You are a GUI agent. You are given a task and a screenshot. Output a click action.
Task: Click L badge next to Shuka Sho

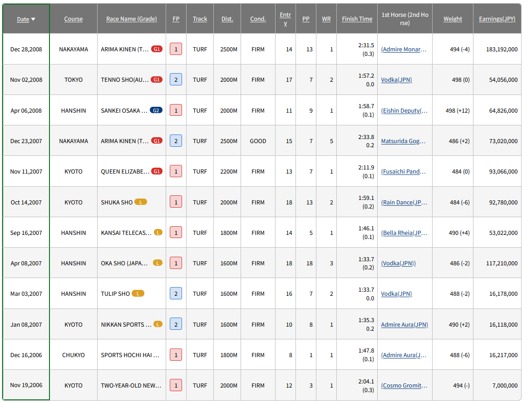(x=141, y=202)
